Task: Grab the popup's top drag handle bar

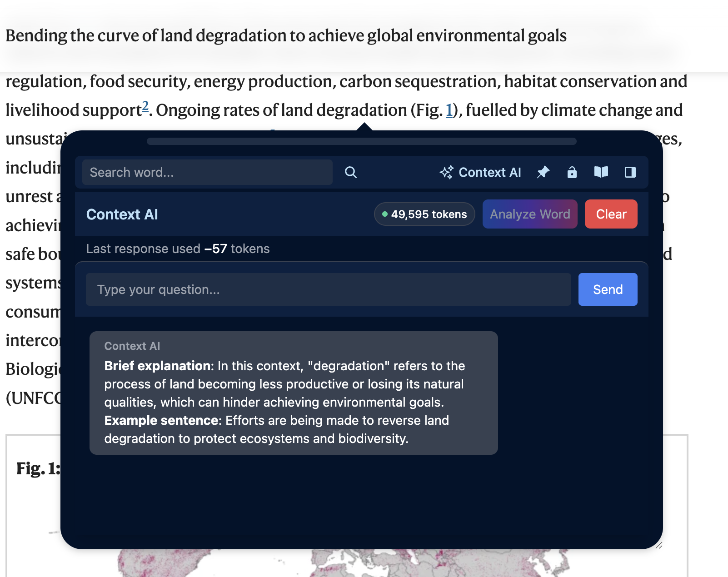Action: point(361,141)
